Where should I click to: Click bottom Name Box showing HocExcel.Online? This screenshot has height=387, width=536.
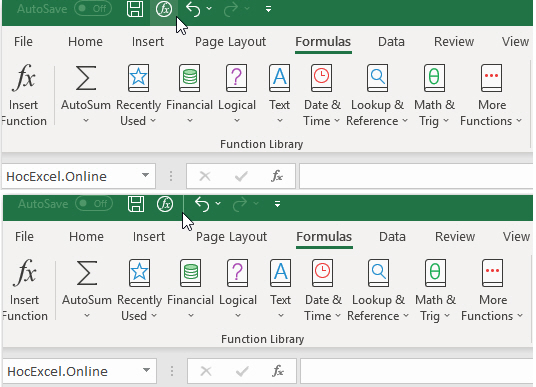tap(80, 371)
